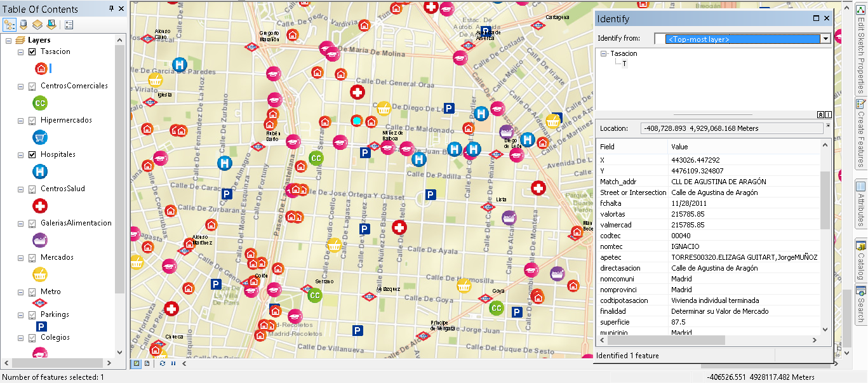Pause map drawing
The image size is (868, 383).
tap(173, 363)
